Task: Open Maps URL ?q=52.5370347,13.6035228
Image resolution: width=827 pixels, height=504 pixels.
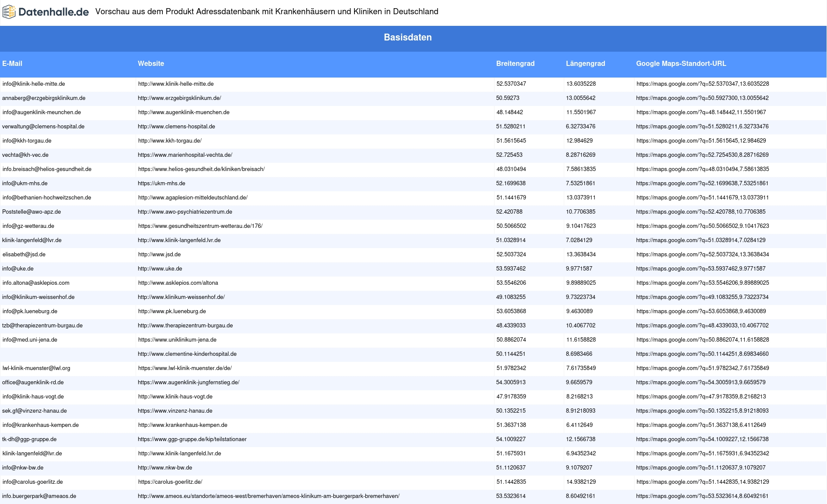Action: tap(703, 84)
